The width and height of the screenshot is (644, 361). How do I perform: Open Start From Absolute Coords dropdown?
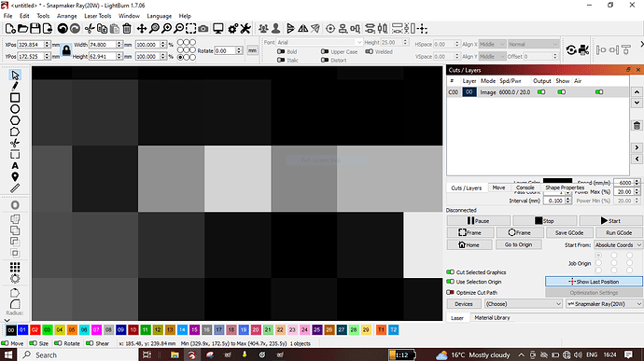[x=618, y=244]
